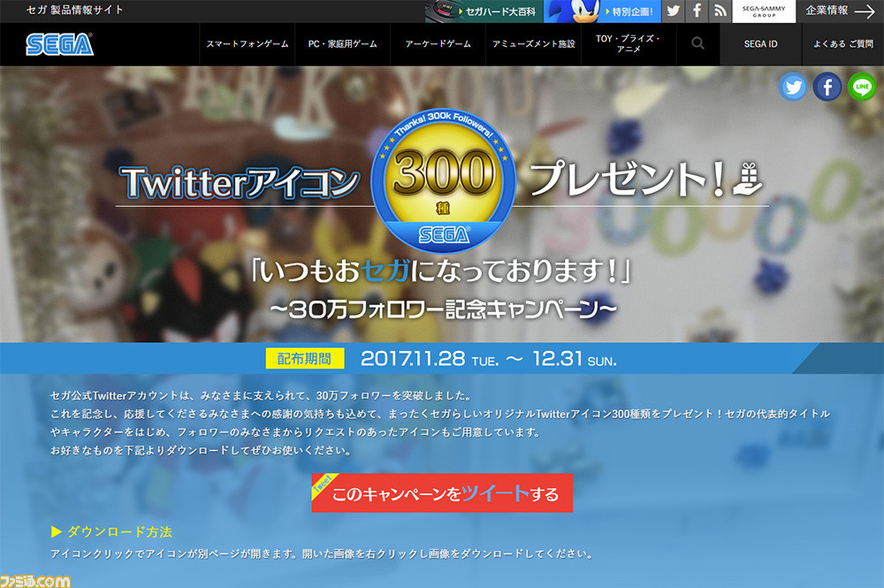Click the arrow next to 企業情報
This screenshot has width=884, height=588.
pos(865,11)
